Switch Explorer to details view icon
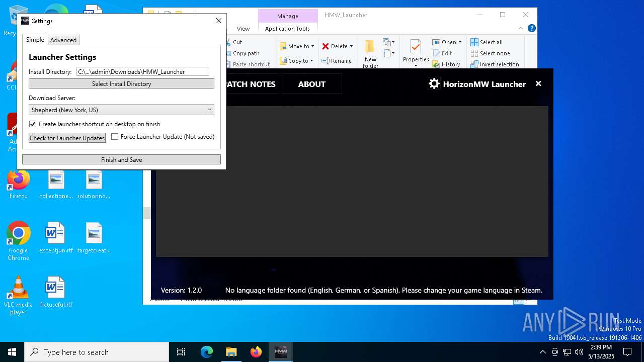Image resolution: width=644 pixels, height=362 pixels. (x=518, y=301)
